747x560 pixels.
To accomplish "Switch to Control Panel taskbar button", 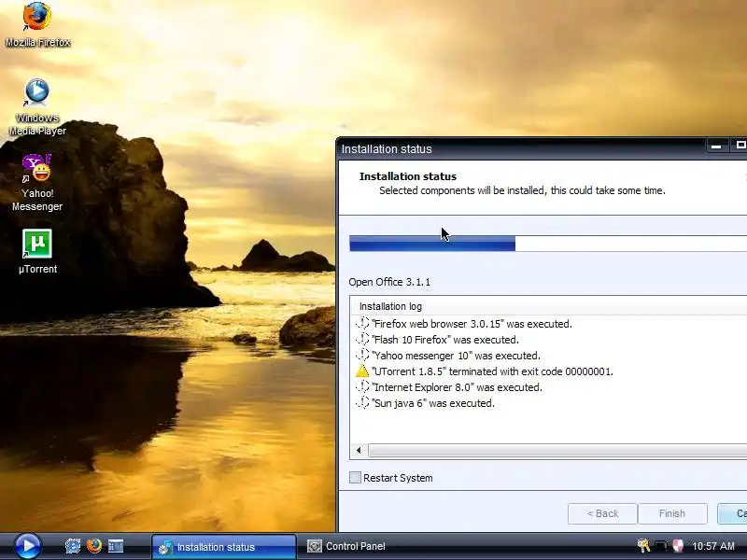I will tap(346, 546).
